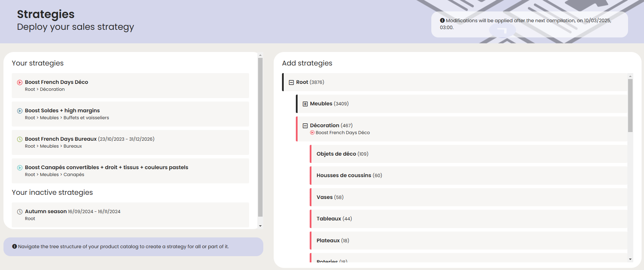Click the info icon in the navigation hint banner

click(15, 246)
